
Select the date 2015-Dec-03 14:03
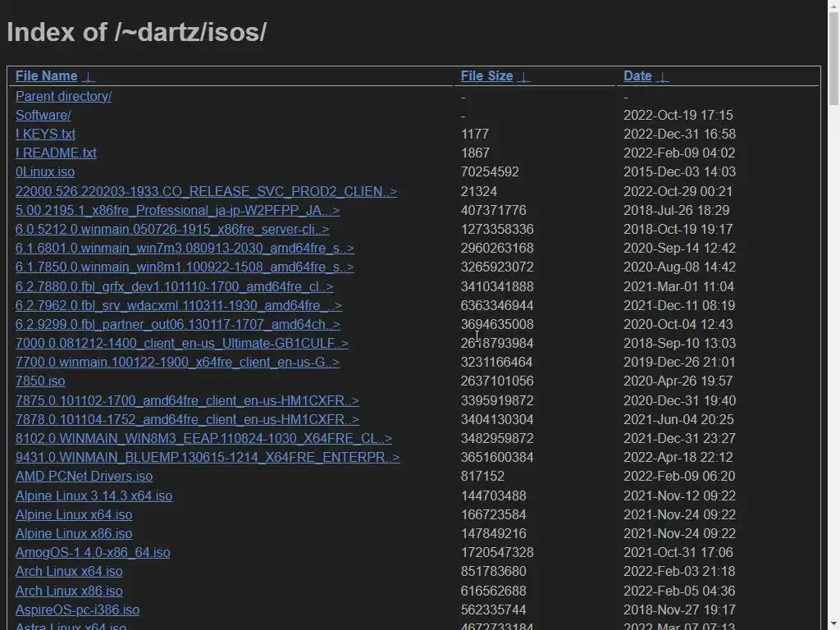click(679, 172)
